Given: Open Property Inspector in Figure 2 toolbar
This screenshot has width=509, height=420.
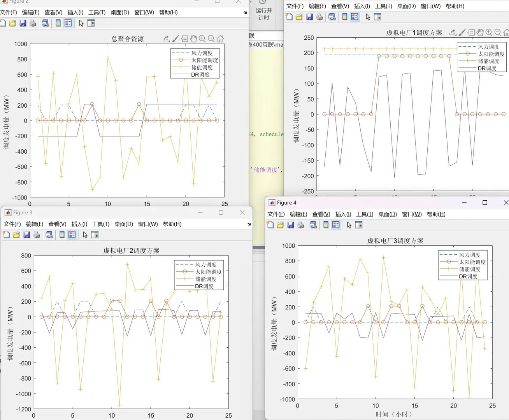Looking at the screenshot, I should coord(91,23).
